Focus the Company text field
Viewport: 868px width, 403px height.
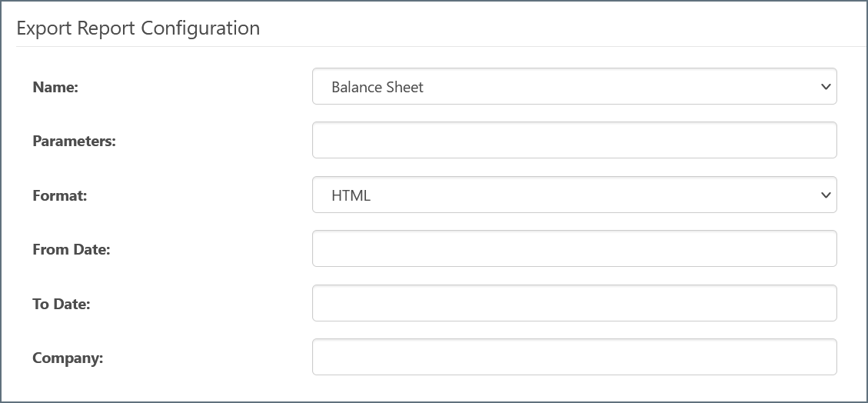[x=574, y=358]
